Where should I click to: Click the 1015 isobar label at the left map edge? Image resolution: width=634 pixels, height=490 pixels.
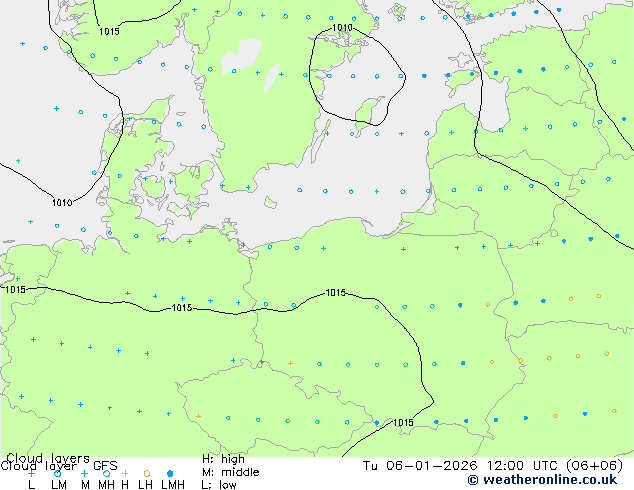[x=15, y=289]
